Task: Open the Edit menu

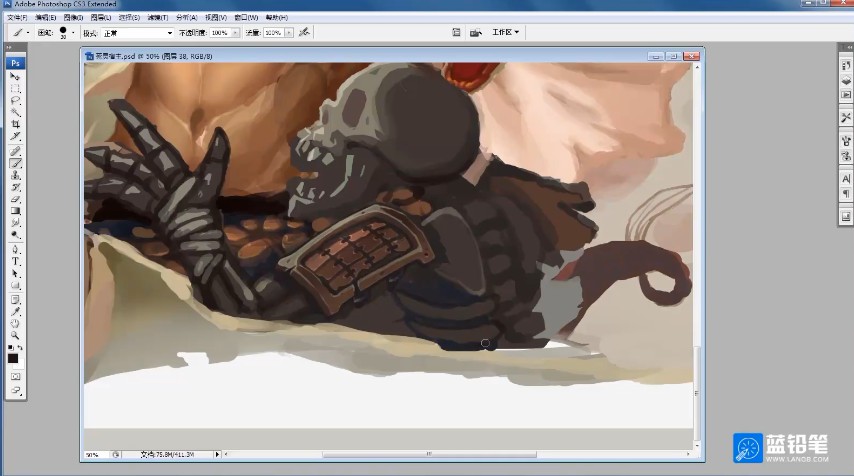Action: pos(46,17)
